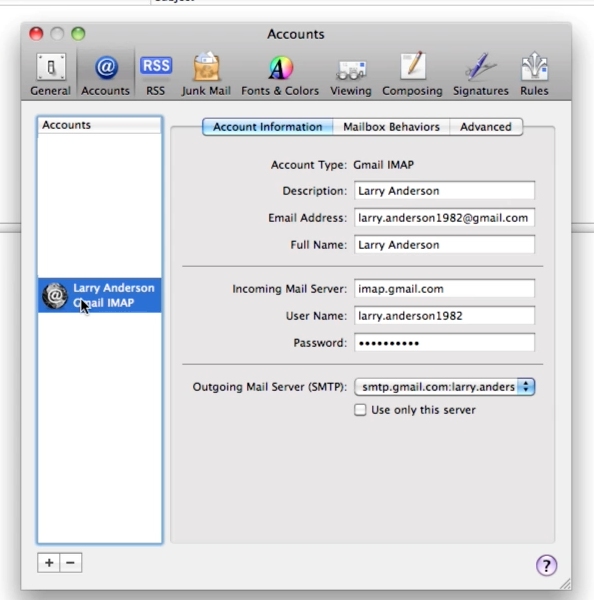
Task: Click the help question mark button
Action: pos(546,565)
